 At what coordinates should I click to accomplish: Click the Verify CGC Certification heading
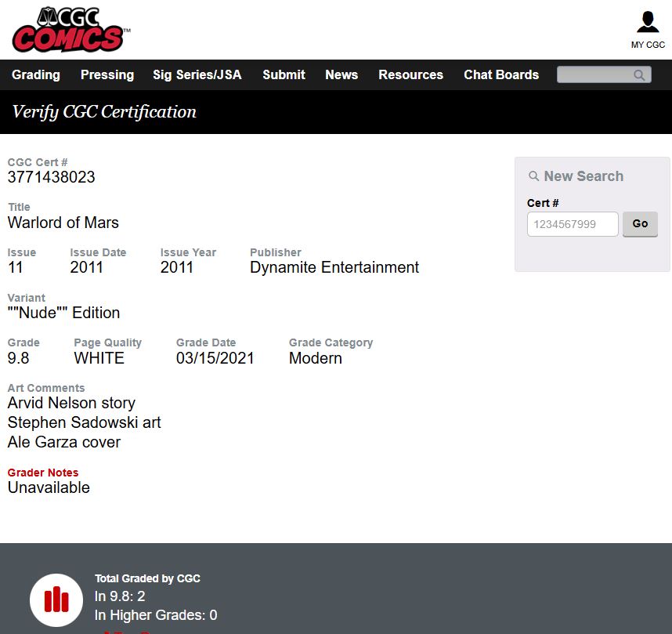[x=104, y=112]
